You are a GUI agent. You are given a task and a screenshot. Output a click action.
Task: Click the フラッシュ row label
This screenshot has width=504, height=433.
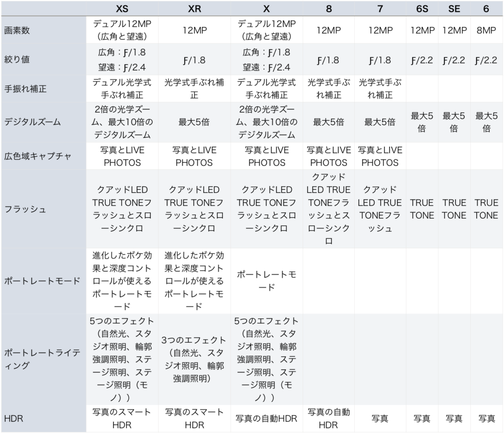[44, 209]
